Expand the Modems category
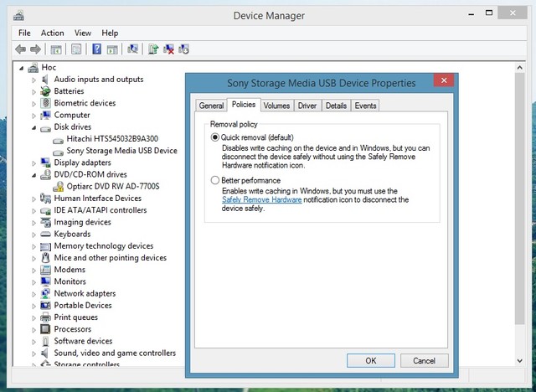This screenshot has height=392, width=536. [33, 271]
